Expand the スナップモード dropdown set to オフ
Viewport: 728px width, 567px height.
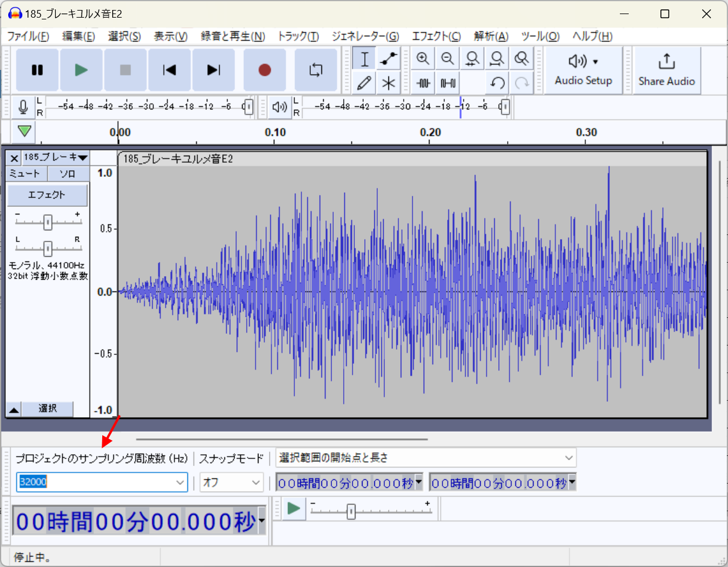point(256,482)
